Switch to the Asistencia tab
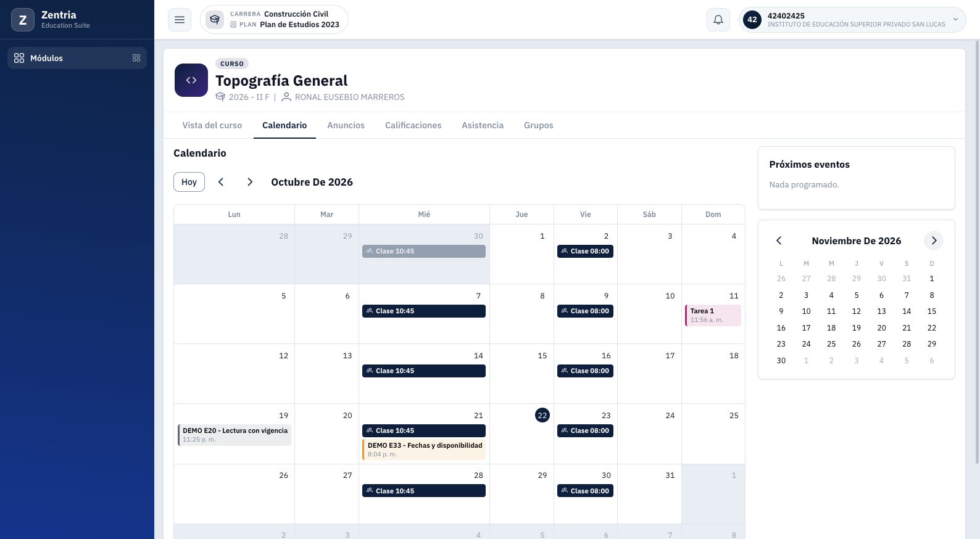The height and width of the screenshot is (539, 980). click(x=483, y=125)
